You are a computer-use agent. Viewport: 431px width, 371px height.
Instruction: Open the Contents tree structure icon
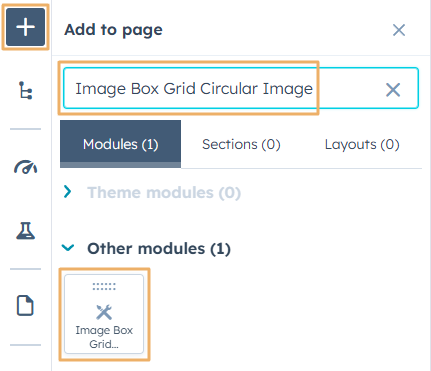25,90
